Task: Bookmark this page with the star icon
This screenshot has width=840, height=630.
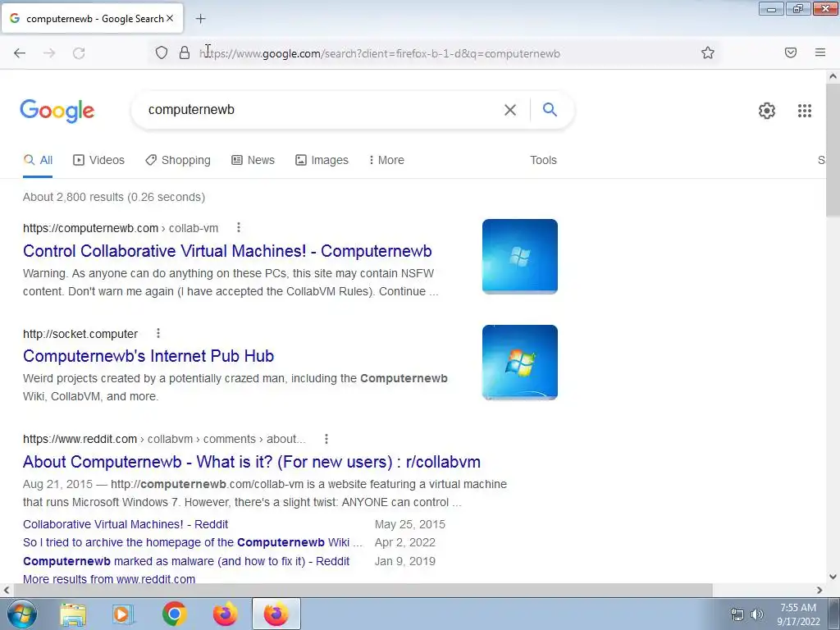Action: [x=708, y=52]
